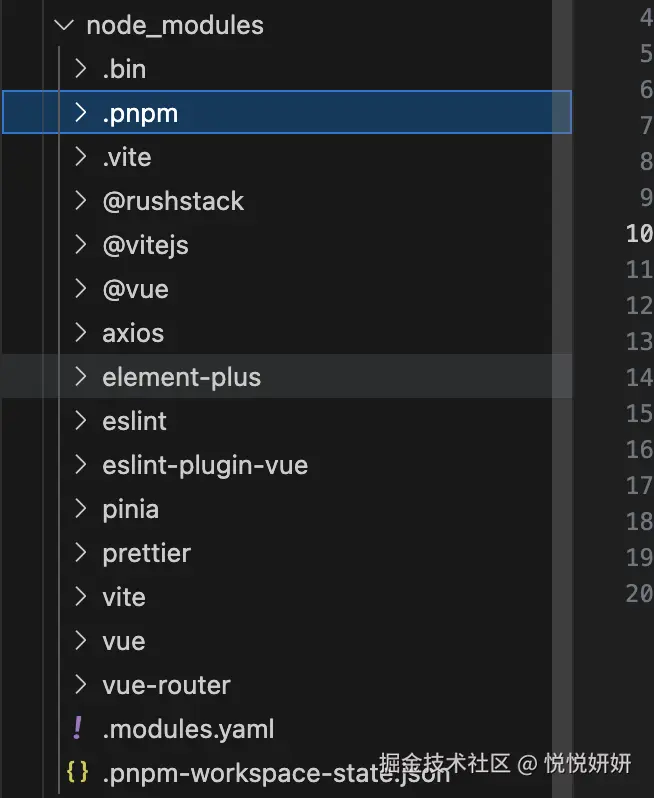Expand the .vite folder arrow
654x798 pixels.
point(81,157)
